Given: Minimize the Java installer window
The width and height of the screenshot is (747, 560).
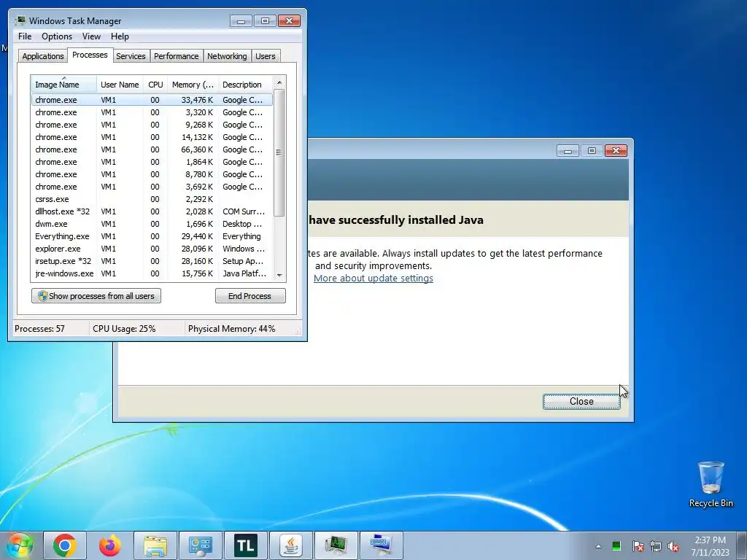Looking at the screenshot, I should [568, 150].
